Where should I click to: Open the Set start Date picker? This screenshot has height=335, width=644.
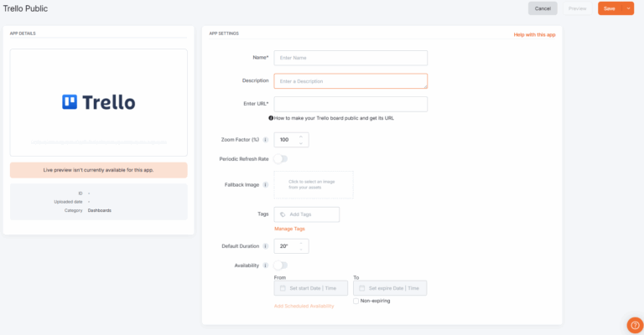[311, 288]
